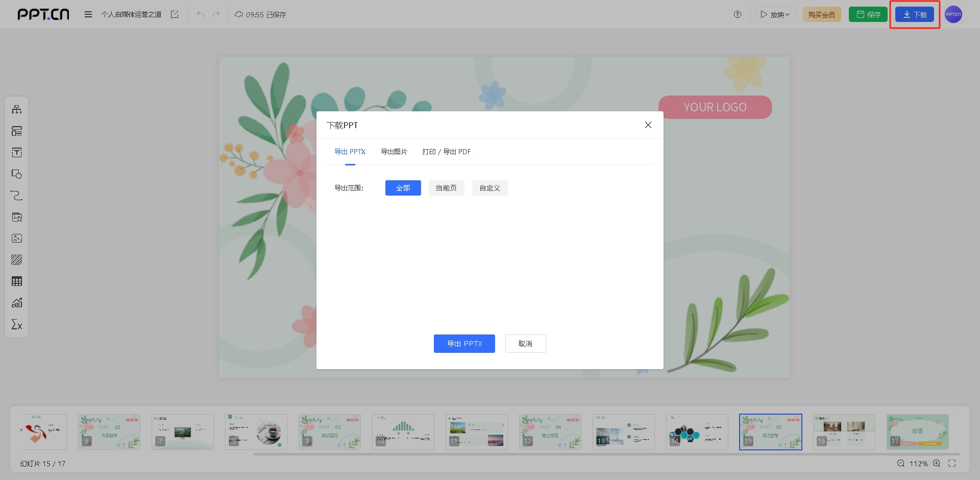The image size is (980, 480).
Task: Click the table insert icon in left sidebar
Action: click(x=17, y=281)
